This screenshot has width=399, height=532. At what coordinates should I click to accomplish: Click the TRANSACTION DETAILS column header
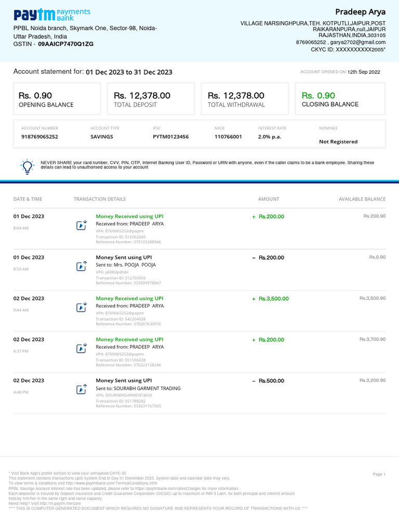(100, 199)
